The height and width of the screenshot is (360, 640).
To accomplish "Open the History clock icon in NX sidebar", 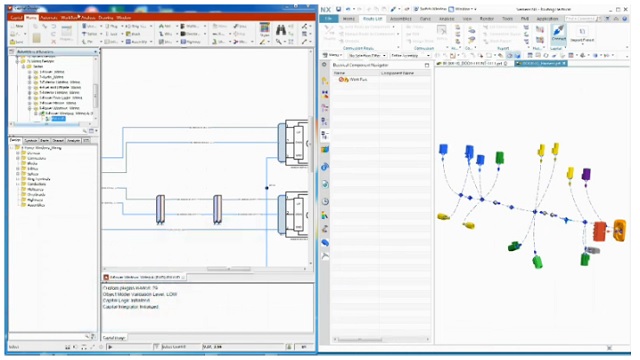I will [325, 201].
